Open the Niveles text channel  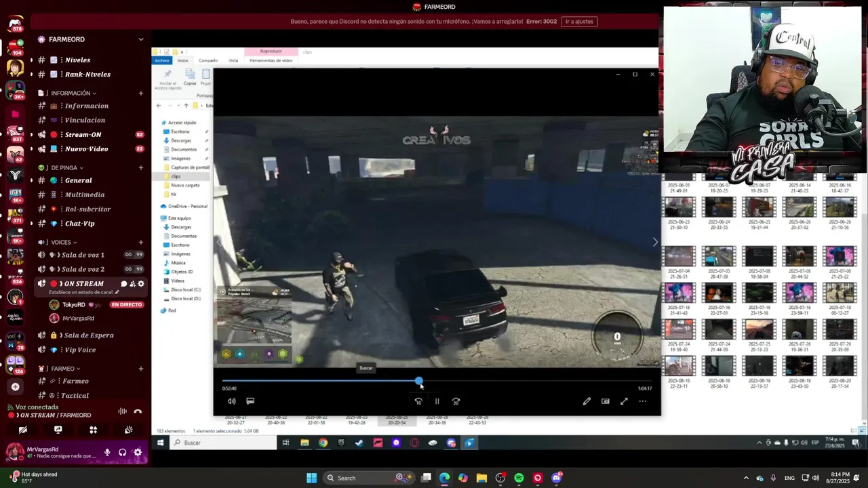click(91, 60)
